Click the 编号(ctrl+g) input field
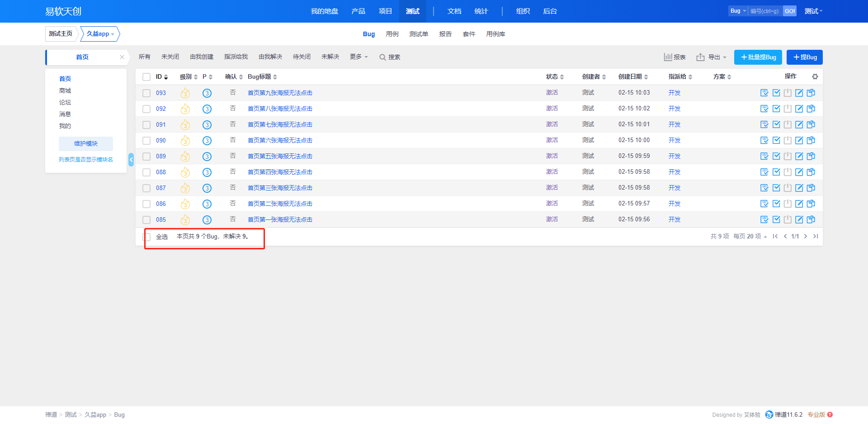 click(x=765, y=11)
